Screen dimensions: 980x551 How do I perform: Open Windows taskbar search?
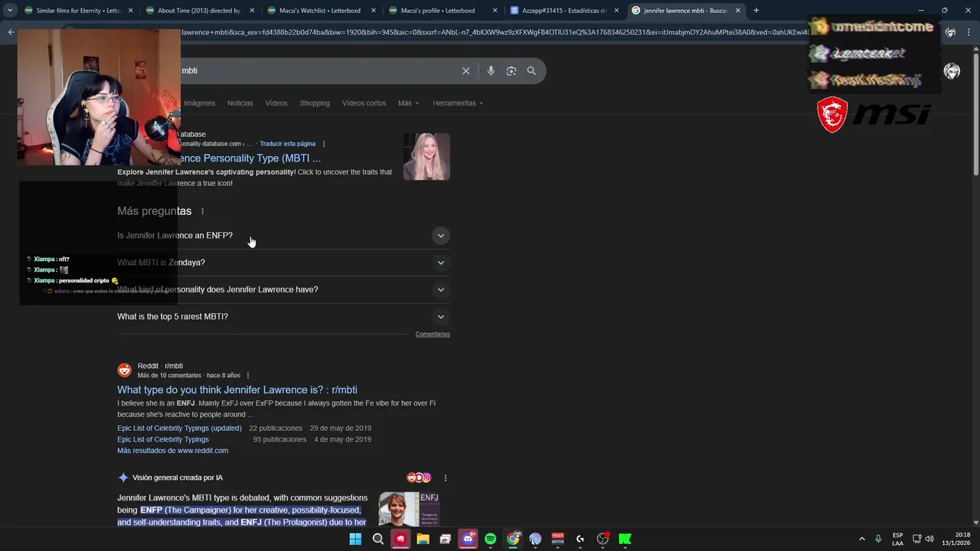[x=378, y=539]
